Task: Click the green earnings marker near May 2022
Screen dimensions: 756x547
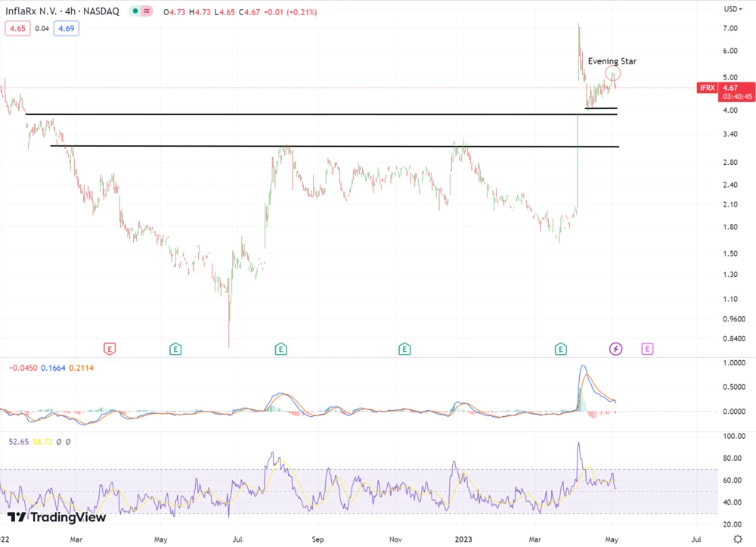Action: [x=175, y=349]
